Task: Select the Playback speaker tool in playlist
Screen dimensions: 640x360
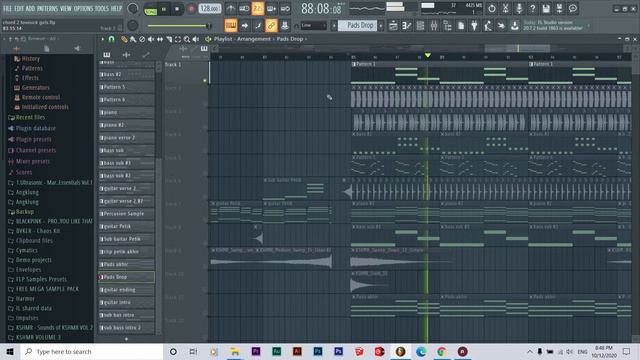Action: 196,39
